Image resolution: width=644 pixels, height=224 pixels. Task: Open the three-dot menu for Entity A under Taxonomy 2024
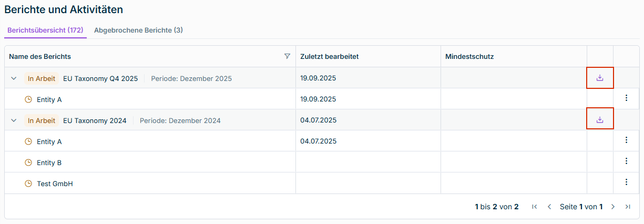(x=626, y=140)
